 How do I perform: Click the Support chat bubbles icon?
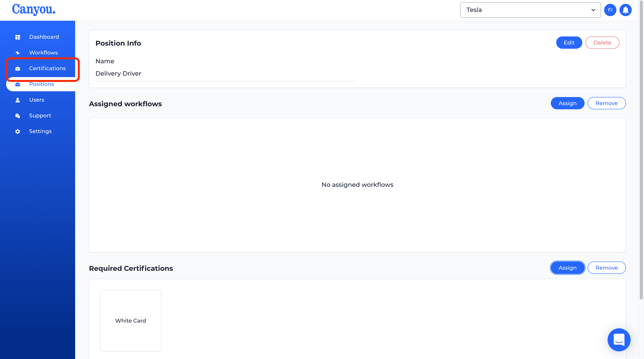coord(17,116)
